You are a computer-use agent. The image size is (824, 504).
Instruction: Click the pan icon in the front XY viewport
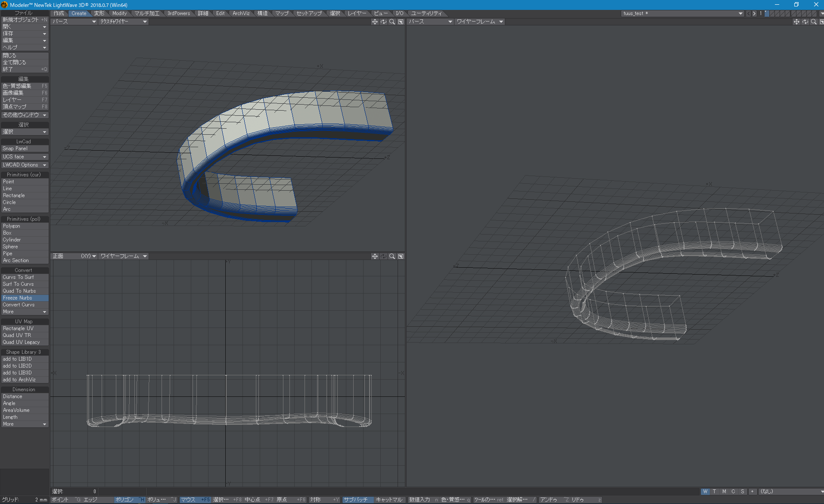point(375,256)
